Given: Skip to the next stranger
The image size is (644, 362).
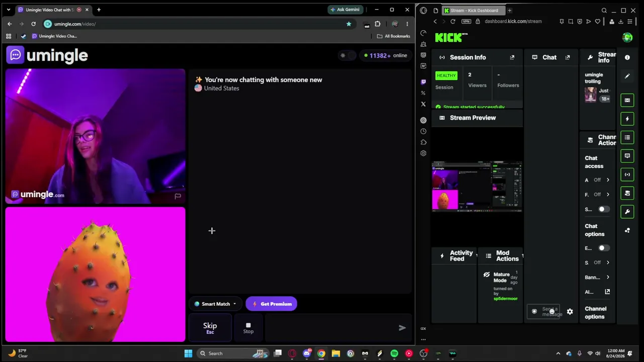Looking at the screenshot, I should (x=210, y=328).
